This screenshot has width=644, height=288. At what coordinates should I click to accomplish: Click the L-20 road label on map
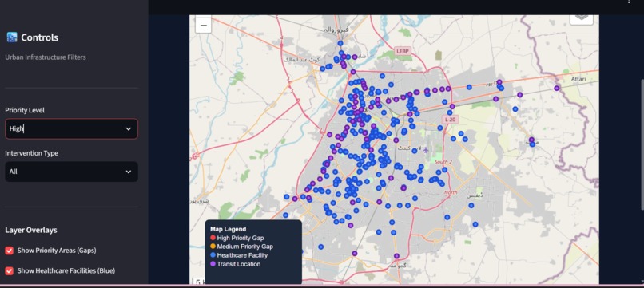[x=450, y=120]
